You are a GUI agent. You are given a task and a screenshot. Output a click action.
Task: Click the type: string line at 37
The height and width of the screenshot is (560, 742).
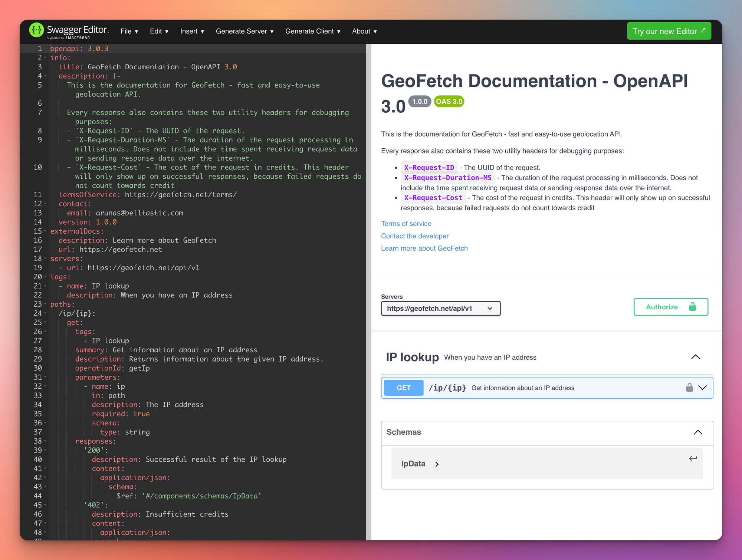pyautogui.click(x=125, y=432)
